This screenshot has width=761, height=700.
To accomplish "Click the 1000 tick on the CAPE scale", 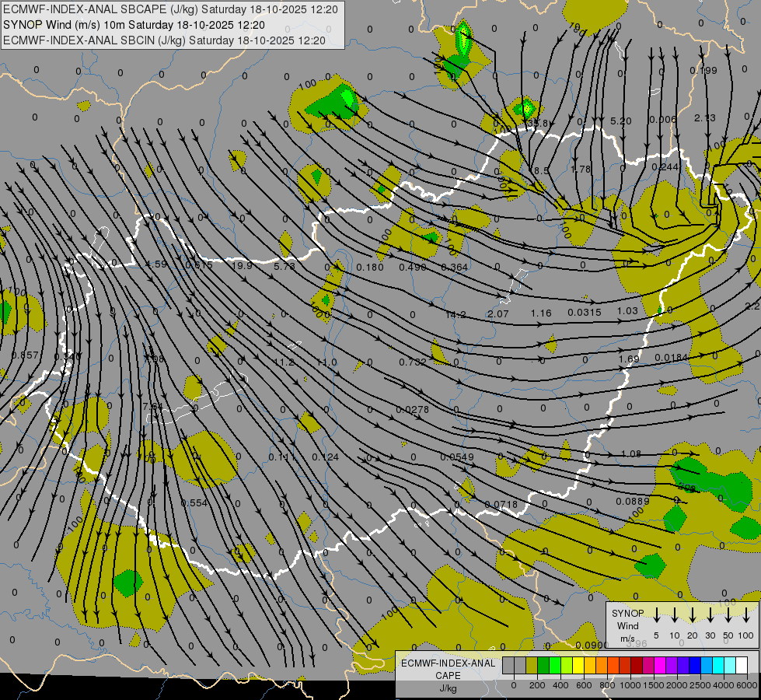I will [630, 685].
